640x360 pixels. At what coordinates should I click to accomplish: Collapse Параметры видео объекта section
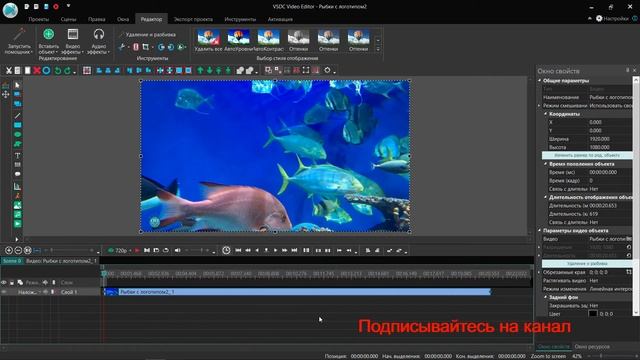click(540, 231)
